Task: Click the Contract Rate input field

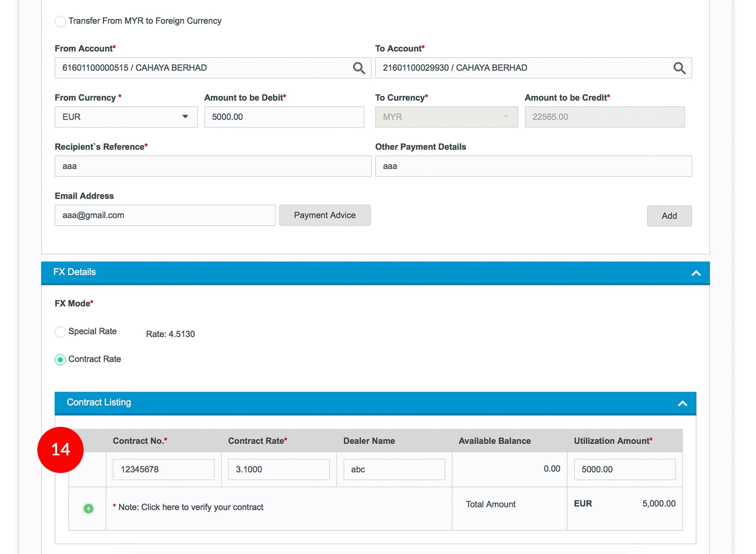Action: [x=278, y=469]
